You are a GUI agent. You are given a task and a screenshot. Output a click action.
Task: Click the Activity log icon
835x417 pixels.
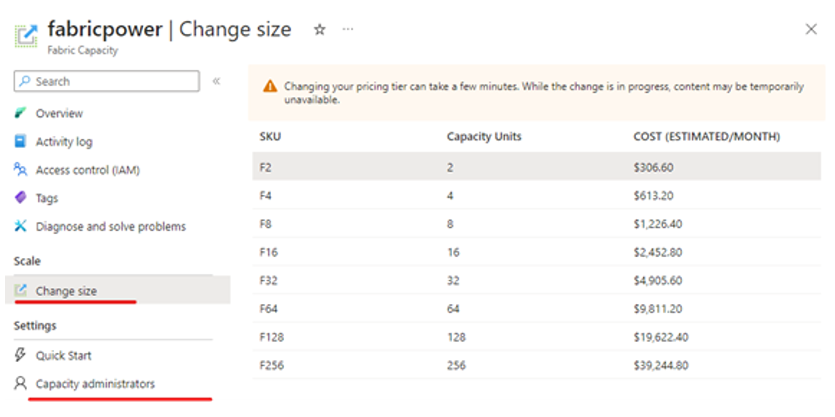tap(20, 141)
